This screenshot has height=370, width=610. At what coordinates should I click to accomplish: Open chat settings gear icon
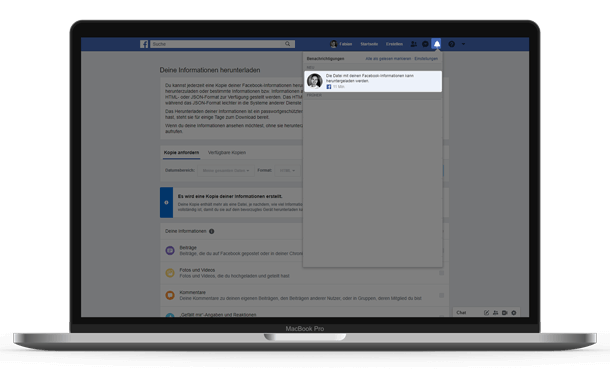[514, 313]
